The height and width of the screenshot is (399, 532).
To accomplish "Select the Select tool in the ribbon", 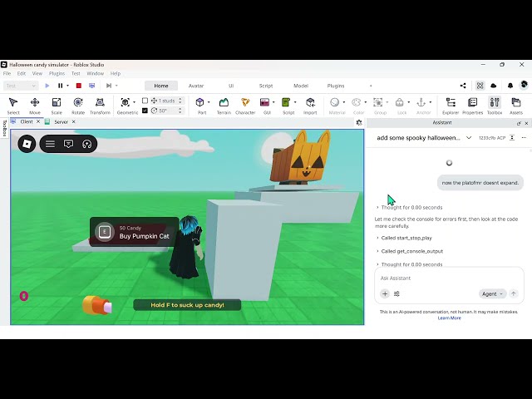I will (13, 106).
